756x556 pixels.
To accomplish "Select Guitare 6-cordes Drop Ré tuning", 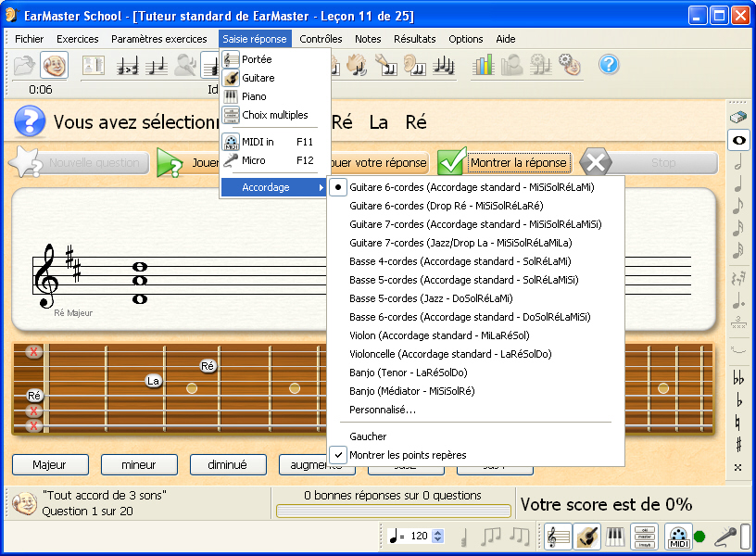I will (475, 206).
